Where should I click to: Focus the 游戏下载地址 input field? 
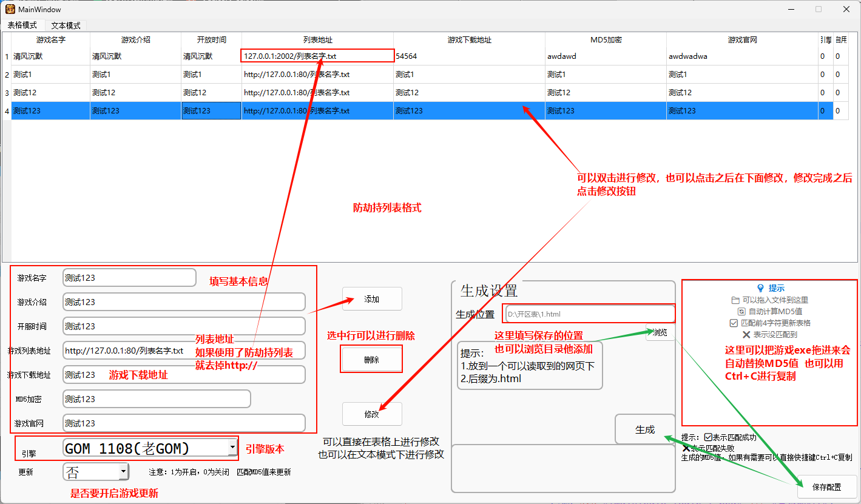[x=184, y=375]
